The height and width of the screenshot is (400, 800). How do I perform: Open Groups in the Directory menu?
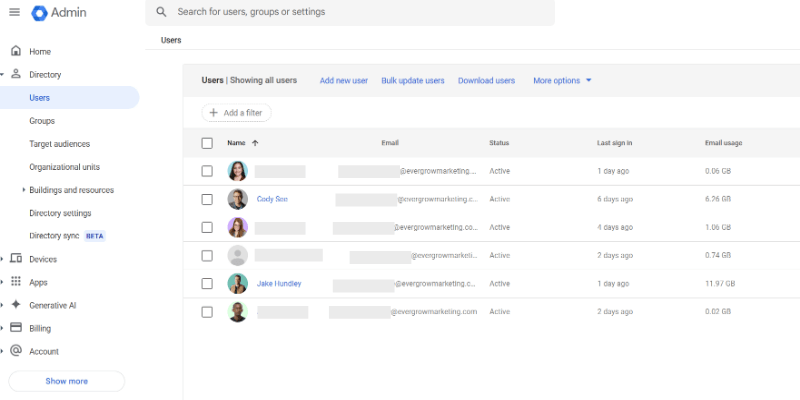point(42,120)
